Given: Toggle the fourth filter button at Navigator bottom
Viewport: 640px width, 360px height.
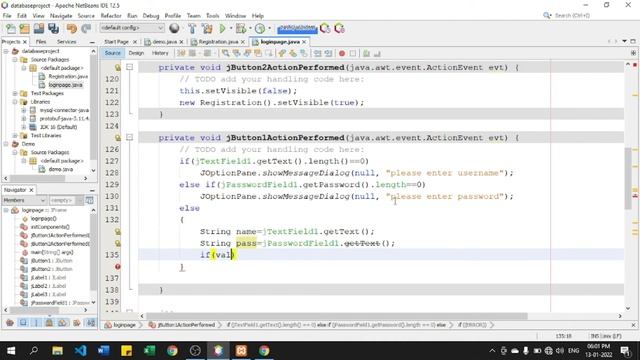Looking at the screenshot, I should coord(49,323).
